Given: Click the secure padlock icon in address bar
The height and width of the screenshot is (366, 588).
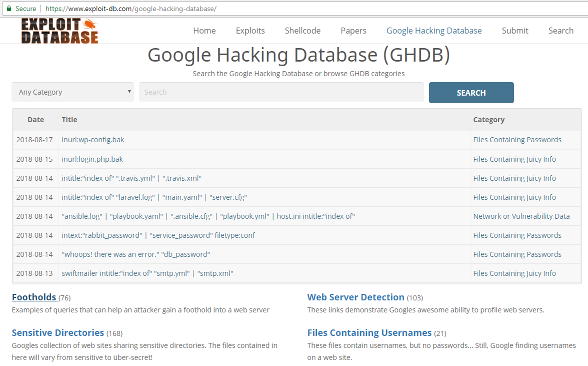Looking at the screenshot, I should coord(9,8).
